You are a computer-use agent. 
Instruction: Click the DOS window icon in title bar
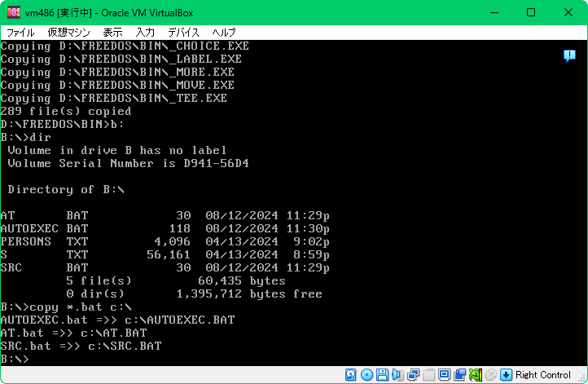pos(14,12)
